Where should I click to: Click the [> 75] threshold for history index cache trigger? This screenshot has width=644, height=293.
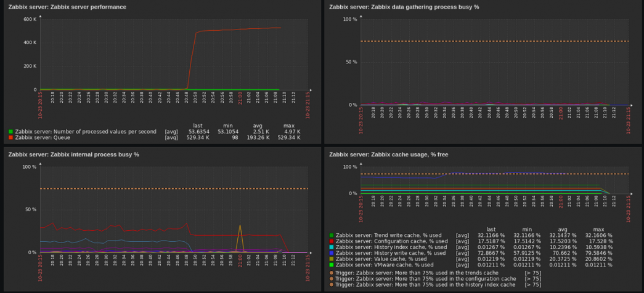(532, 284)
